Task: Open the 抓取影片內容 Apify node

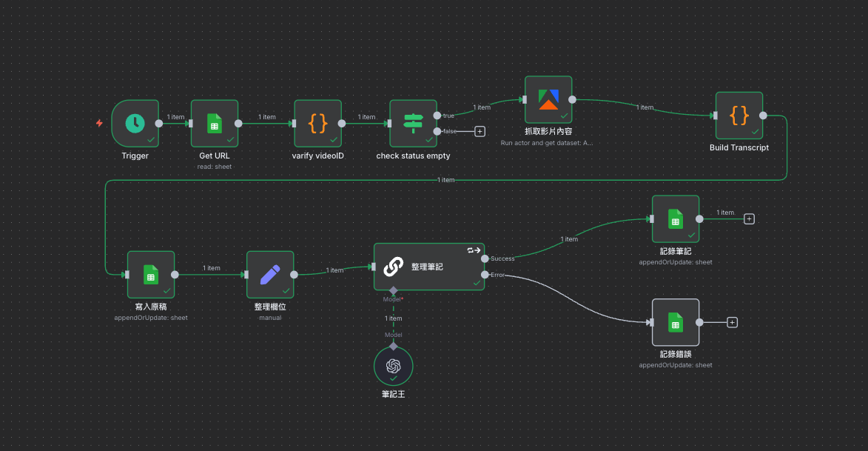Action: click(548, 99)
